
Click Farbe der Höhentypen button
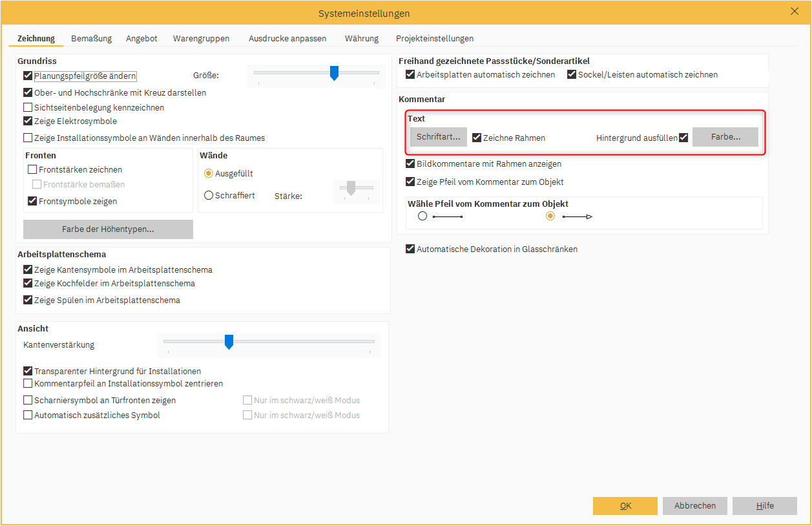click(108, 229)
